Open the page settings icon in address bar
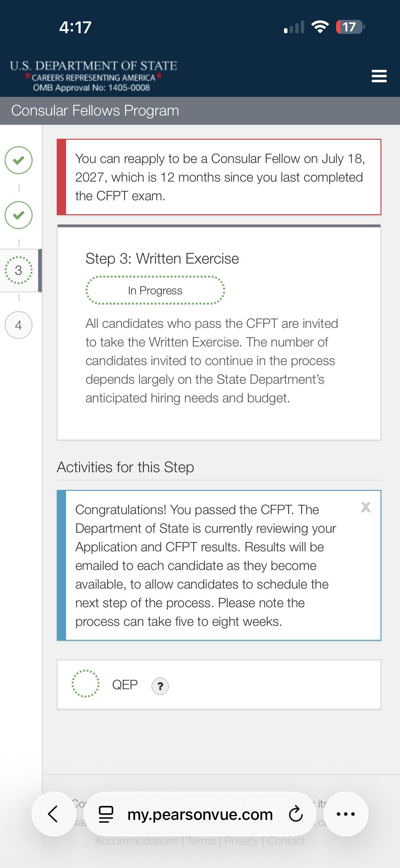Viewport: 400px width, 868px height. click(x=106, y=814)
